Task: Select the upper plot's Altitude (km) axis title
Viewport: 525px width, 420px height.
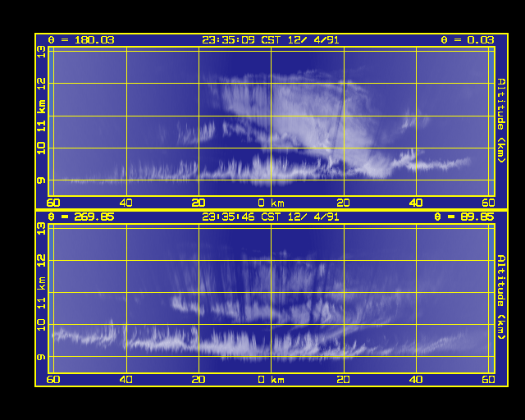Action: (501, 121)
